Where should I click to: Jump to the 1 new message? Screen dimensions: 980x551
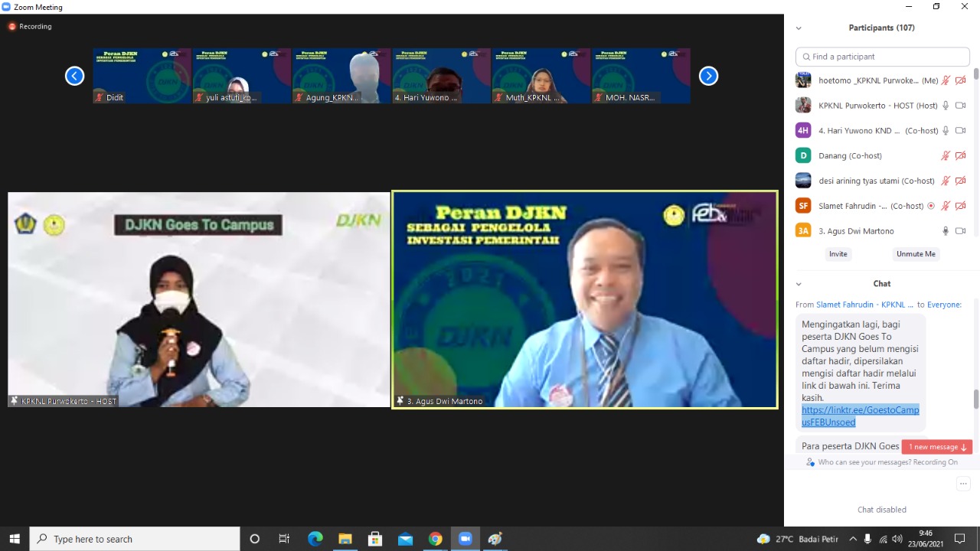(937, 447)
